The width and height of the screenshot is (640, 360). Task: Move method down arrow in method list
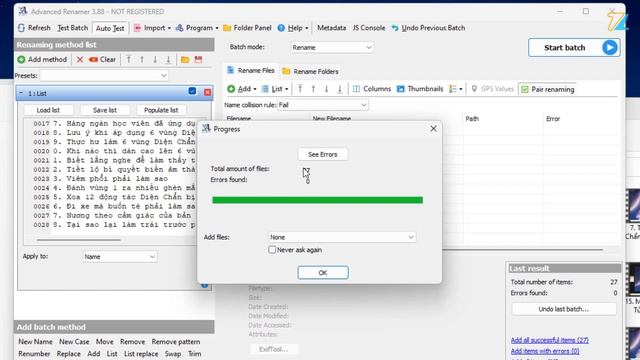[x=155, y=60]
